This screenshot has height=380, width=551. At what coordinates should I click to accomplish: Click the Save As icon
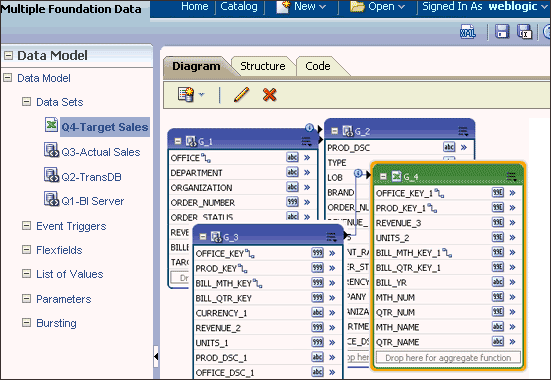[524, 32]
